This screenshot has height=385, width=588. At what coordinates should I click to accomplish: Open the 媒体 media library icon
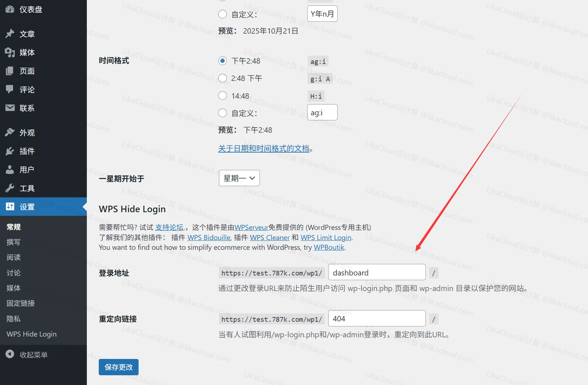click(10, 52)
